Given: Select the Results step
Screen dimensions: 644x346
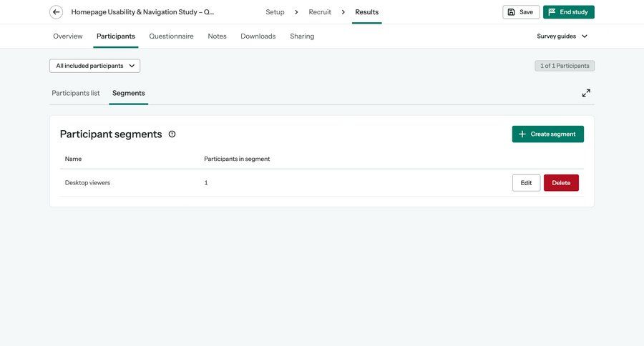Looking at the screenshot, I should click(x=366, y=12).
